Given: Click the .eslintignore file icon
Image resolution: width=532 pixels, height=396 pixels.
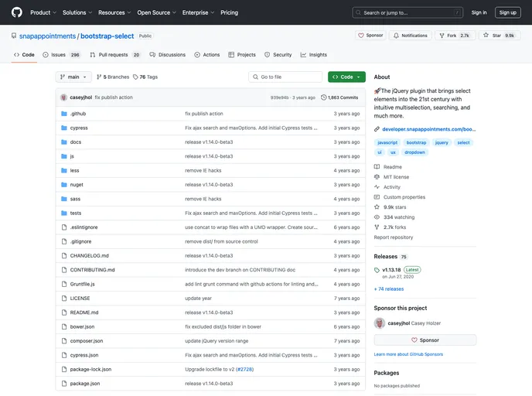Looking at the screenshot, I should click(63, 227).
